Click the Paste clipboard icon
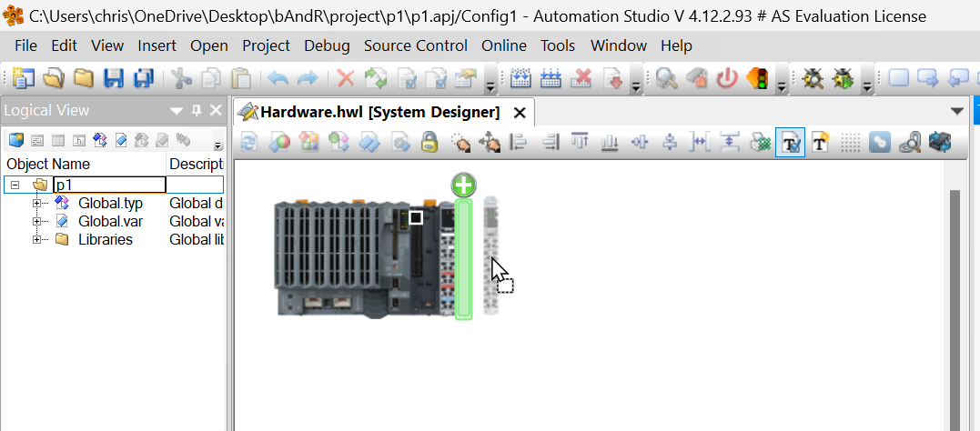The width and height of the screenshot is (980, 431). 240,79
